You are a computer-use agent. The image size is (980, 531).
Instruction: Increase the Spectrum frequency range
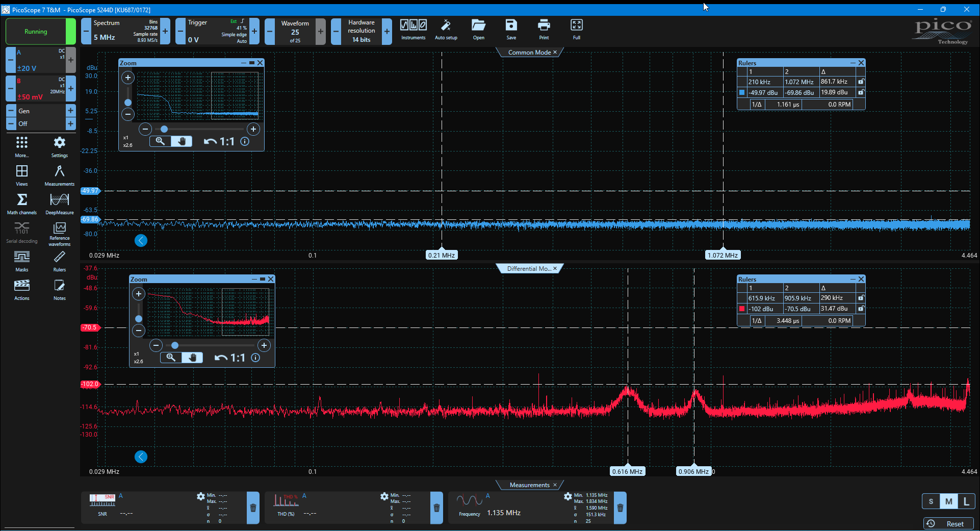[165, 32]
